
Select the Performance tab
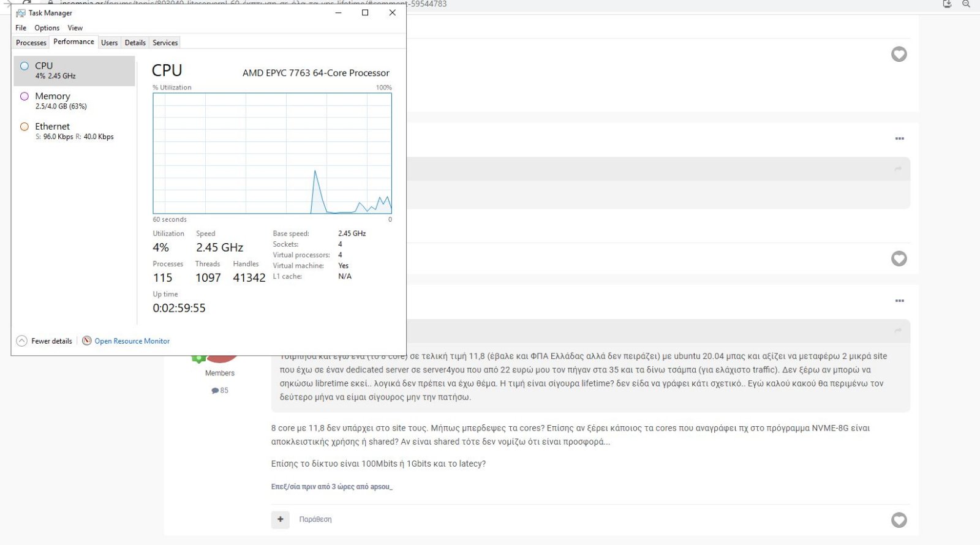tap(73, 42)
